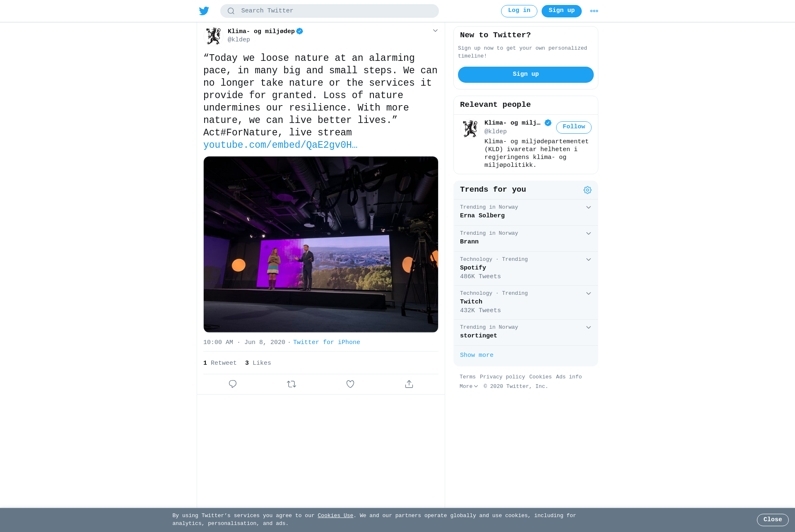The width and height of the screenshot is (795, 532).
Task: Expand options for the Erna Solberg trend
Action: (588, 207)
